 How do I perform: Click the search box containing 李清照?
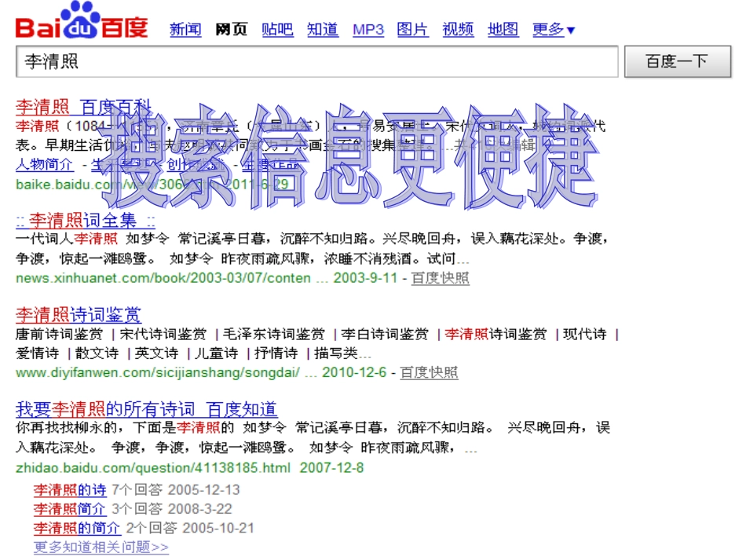coord(317,61)
